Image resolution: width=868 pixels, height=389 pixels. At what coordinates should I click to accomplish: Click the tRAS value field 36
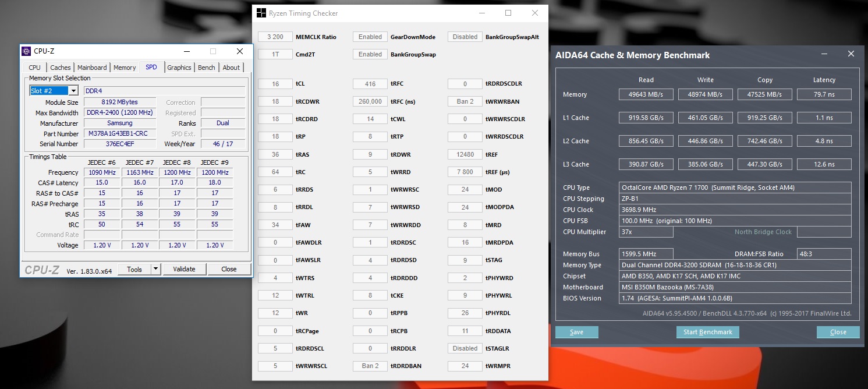[x=275, y=154]
